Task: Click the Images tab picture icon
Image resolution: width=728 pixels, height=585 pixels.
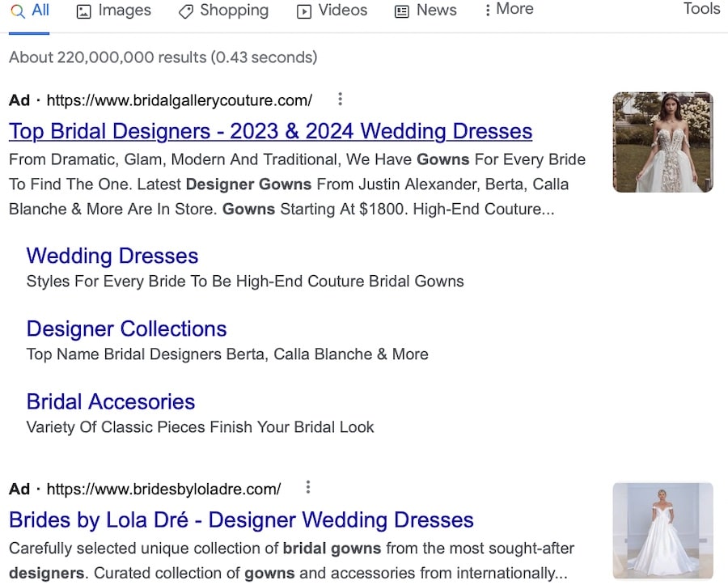Action: point(83,11)
